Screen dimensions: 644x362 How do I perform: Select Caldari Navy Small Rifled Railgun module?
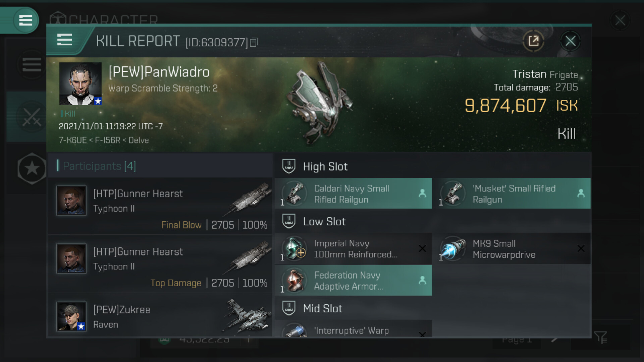(353, 193)
